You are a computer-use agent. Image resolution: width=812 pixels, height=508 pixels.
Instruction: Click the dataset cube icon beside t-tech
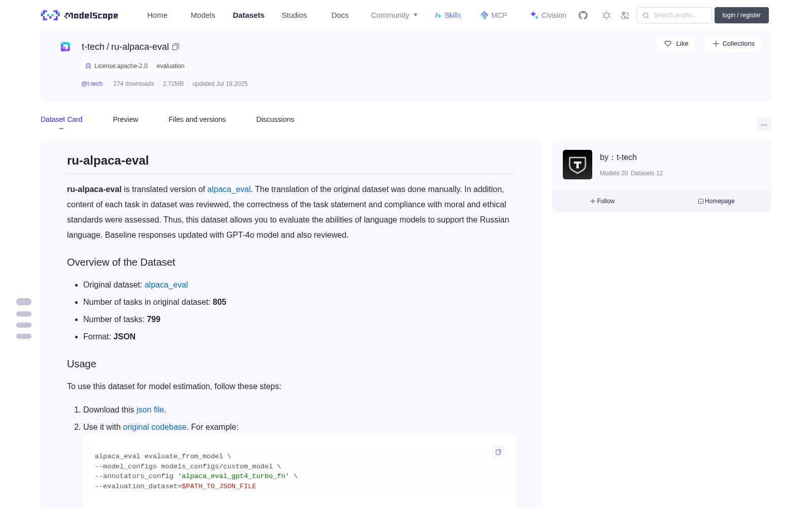(x=65, y=47)
